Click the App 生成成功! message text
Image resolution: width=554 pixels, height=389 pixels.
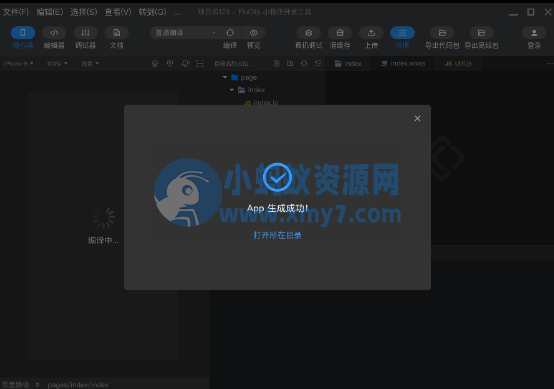pos(277,208)
